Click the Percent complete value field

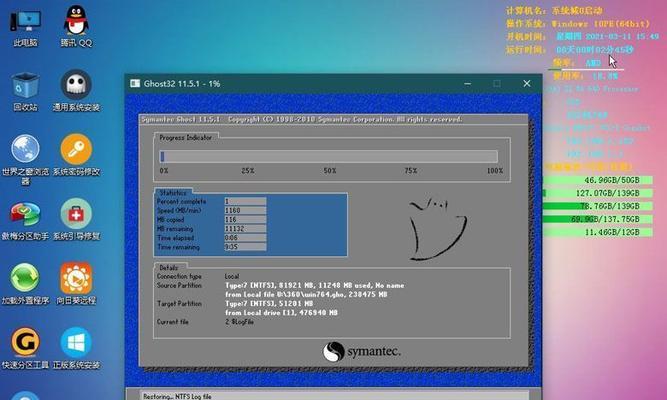pyautogui.click(x=245, y=201)
